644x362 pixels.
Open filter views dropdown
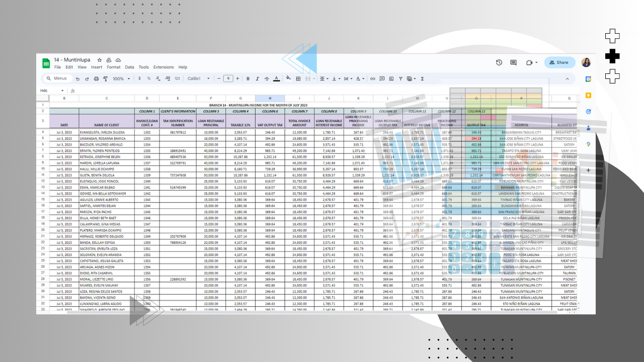point(411,79)
